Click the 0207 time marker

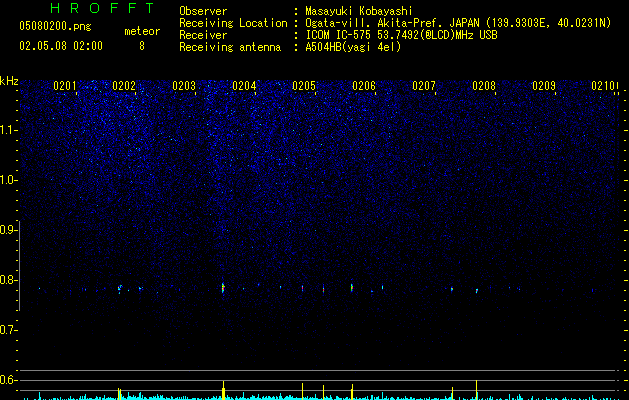pyautogui.click(x=424, y=86)
